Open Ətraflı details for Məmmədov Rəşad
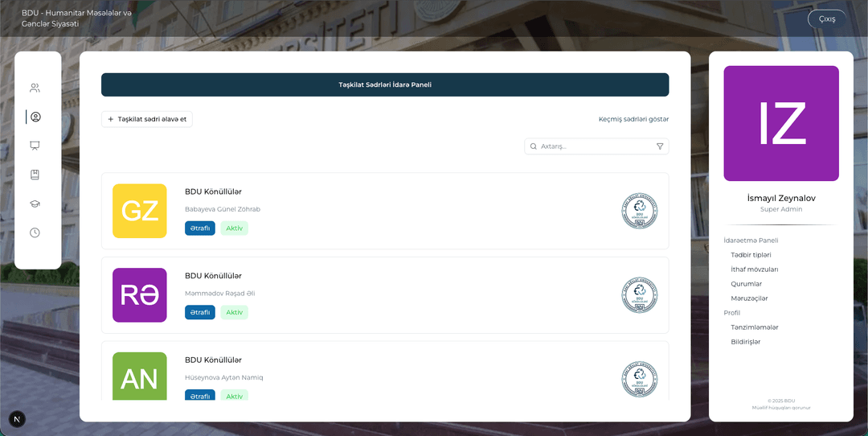The width and height of the screenshot is (868, 436). 200,312
